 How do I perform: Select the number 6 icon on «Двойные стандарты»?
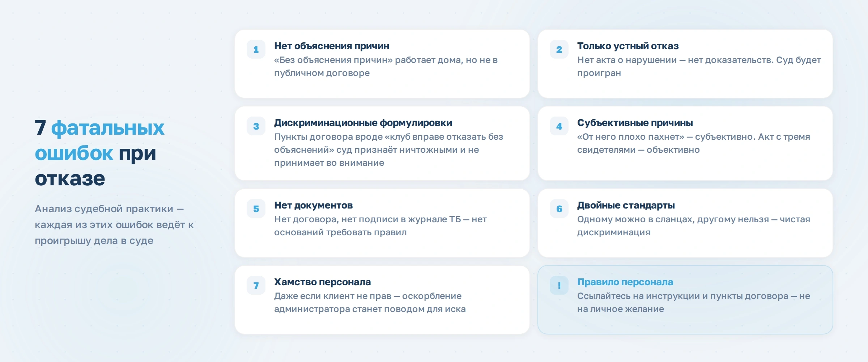[559, 209]
